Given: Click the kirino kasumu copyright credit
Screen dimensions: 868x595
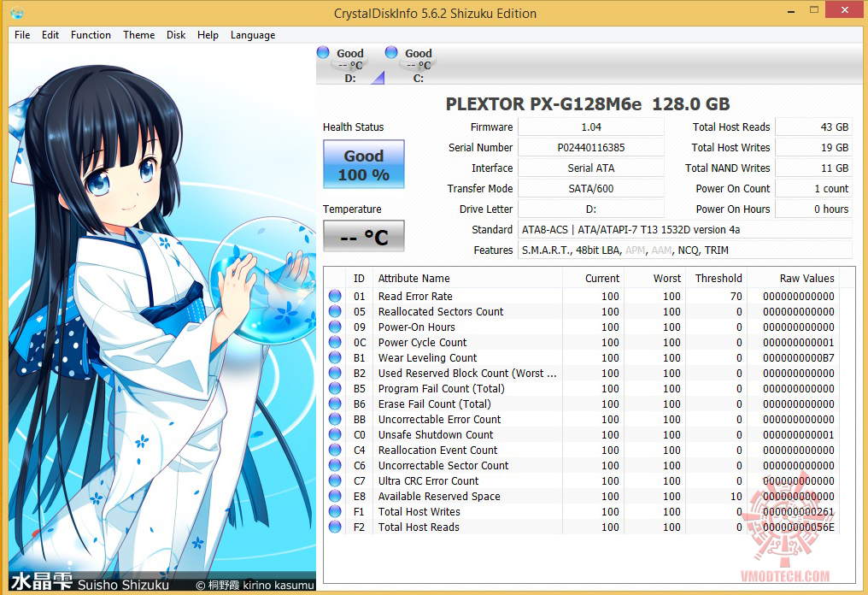Looking at the screenshot, I should [x=255, y=585].
